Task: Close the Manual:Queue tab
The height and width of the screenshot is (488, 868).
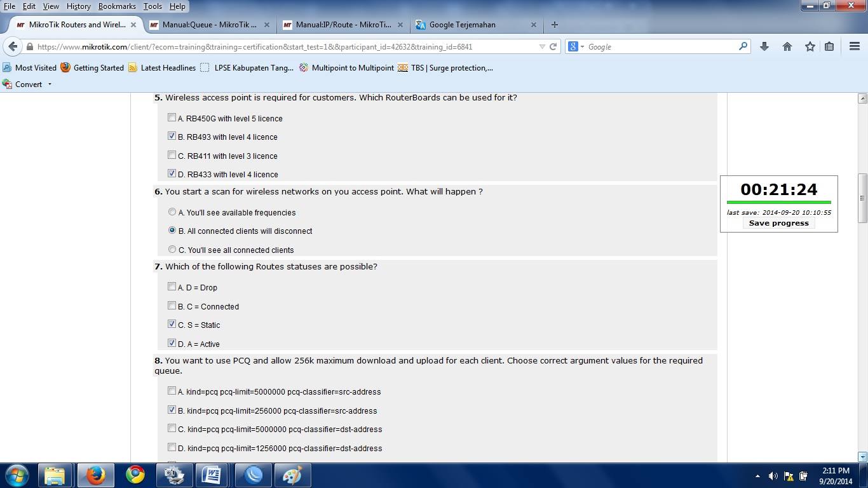Action: click(266, 25)
